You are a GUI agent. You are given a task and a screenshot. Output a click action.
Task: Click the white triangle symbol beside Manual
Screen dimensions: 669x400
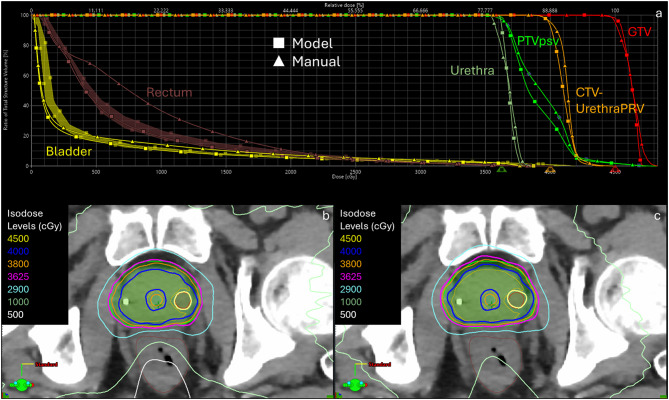pyautogui.click(x=279, y=61)
